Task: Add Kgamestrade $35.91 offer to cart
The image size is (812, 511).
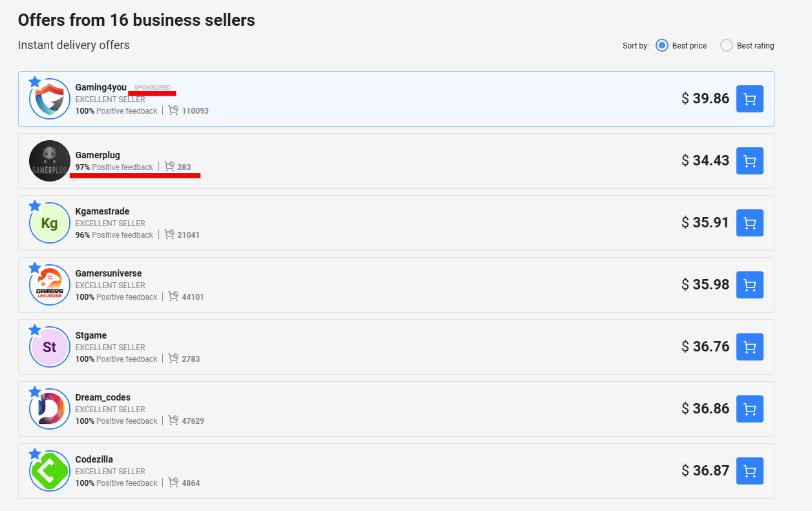Action: pos(750,223)
